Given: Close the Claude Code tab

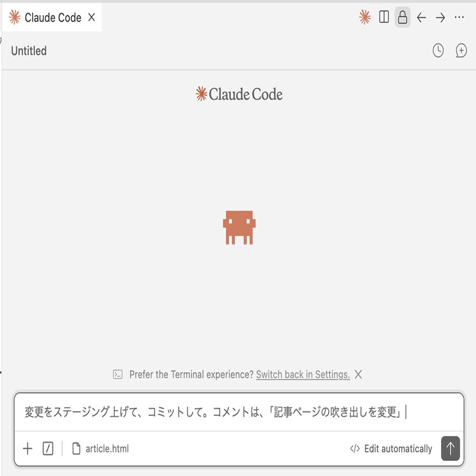Looking at the screenshot, I should [x=92, y=18].
